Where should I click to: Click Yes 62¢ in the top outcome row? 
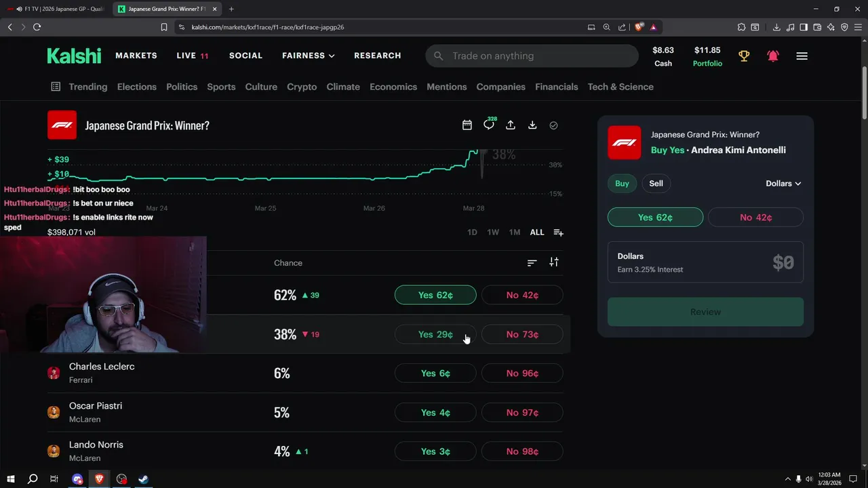click(x=435, y=296)
